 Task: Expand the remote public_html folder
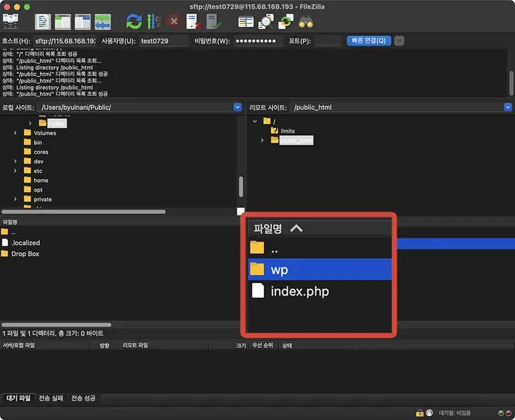tap(262, 140)
